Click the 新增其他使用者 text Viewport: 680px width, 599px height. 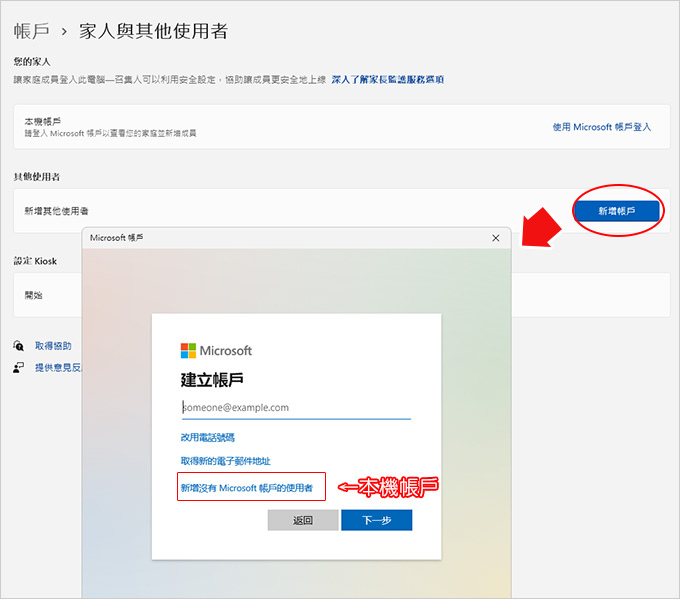click(x=56, y=211)
